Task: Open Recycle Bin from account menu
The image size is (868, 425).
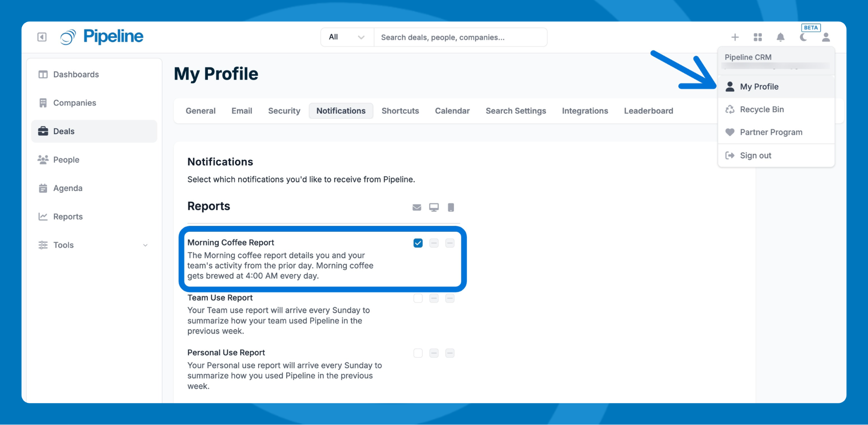Action: [761, 110]
